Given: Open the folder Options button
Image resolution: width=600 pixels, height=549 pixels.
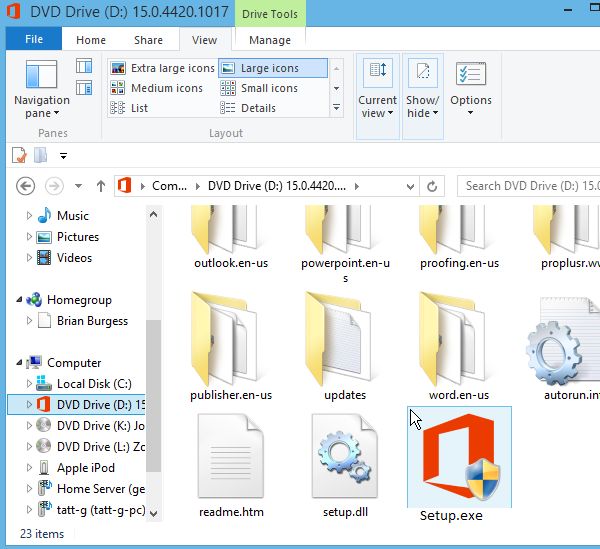Looking at the screenshot, I should coord(471,89).
